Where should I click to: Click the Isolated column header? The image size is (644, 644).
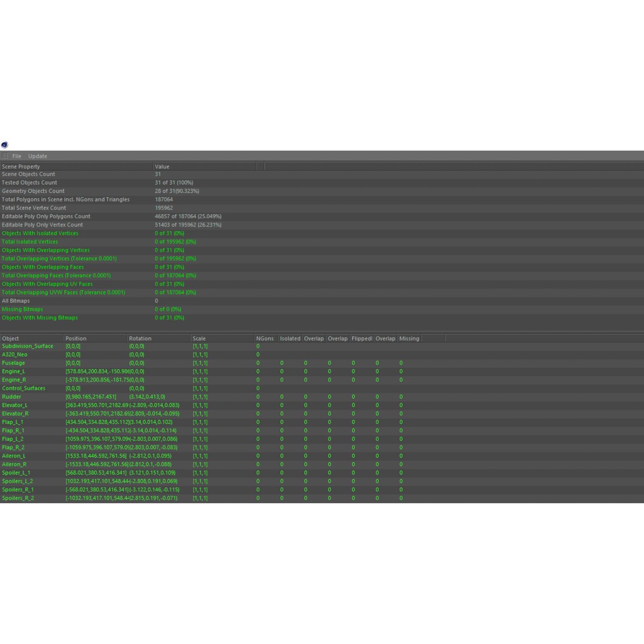(x=290, y=339)
